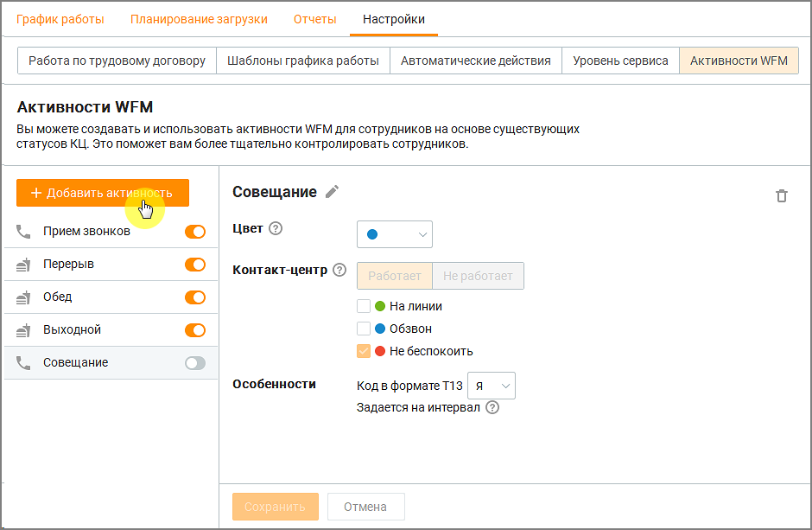Click the Не беспокоить label
Screen dimensions: 812x530
tap(431, 351)
